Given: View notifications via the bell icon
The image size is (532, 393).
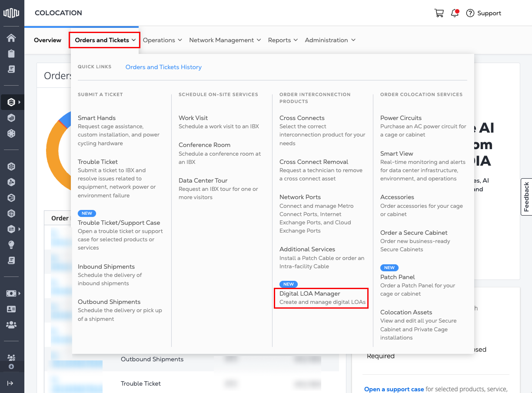Looking at the screenshot, I should pos(455,13).
